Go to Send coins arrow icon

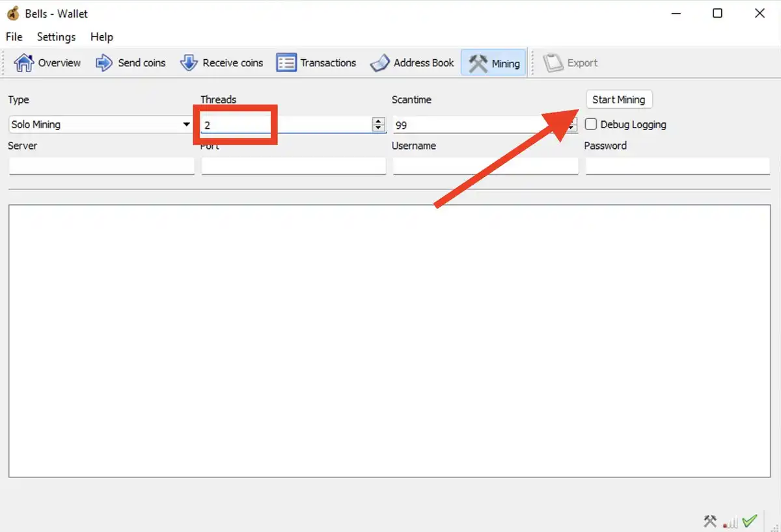click(104, 63)
